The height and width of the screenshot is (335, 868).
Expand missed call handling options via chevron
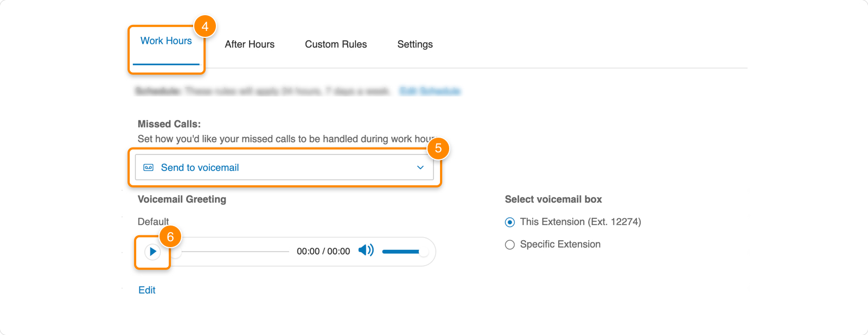click(x=420, y=168)
